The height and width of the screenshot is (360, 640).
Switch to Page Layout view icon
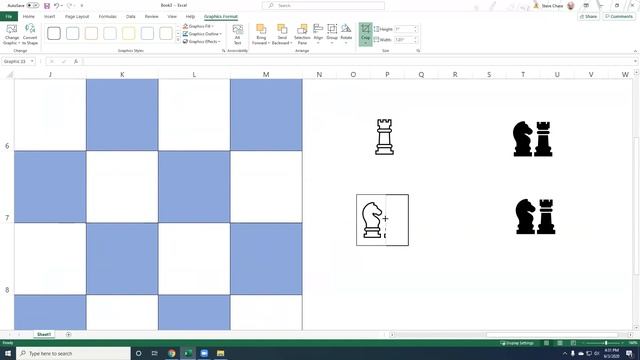coord(560,343)
